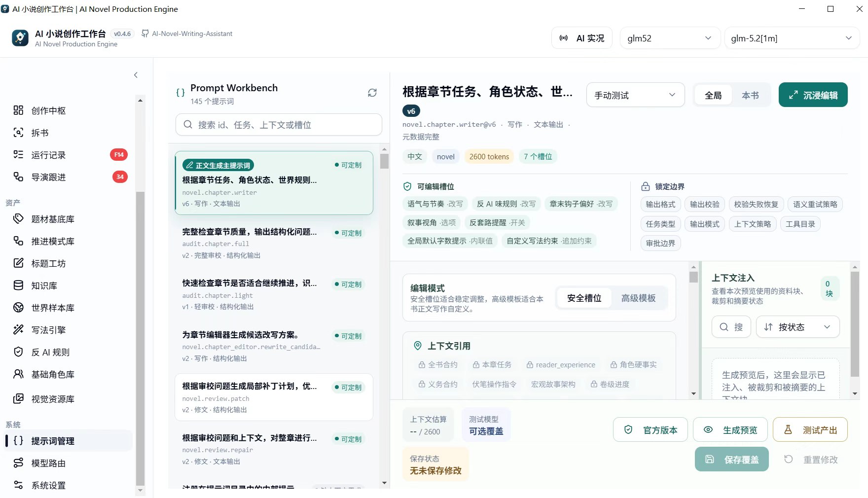Click the prompt search input field
Screen dimensions: 868x498
tap(279, 125)
